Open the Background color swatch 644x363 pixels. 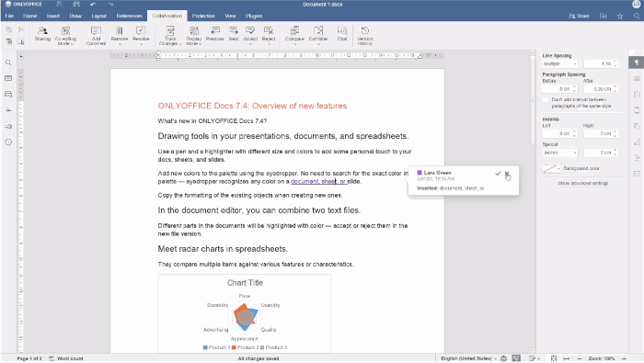551,168
